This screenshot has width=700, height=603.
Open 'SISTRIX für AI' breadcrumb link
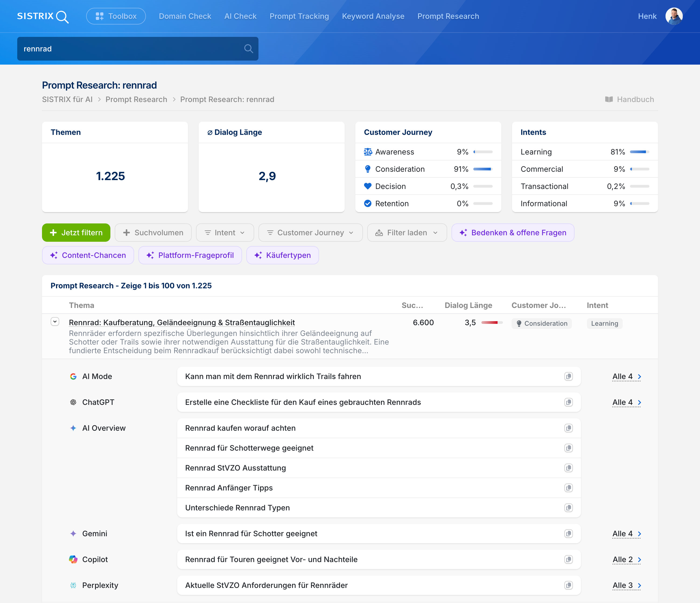pos(67,99)
